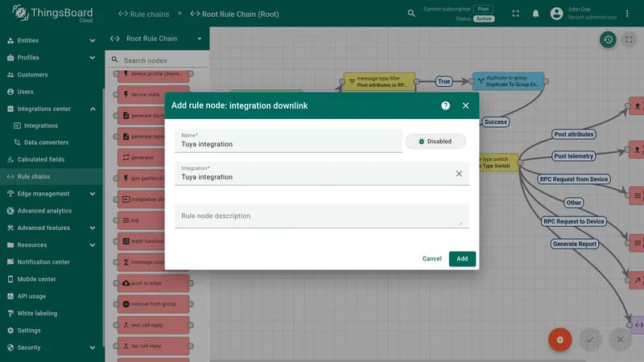Open the Mobile center
This screenshot has height=362, width=644.
point(51,279)
